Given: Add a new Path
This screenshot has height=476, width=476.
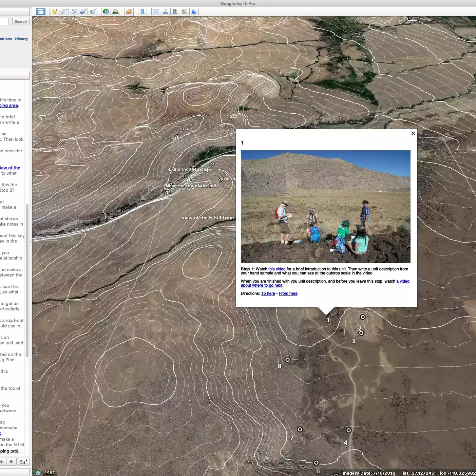Looking at the screenshot, I should click(x=74, y=11).
